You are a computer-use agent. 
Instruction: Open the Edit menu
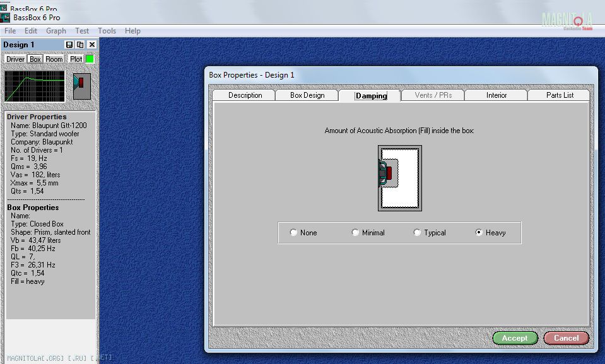click(31, 31)
